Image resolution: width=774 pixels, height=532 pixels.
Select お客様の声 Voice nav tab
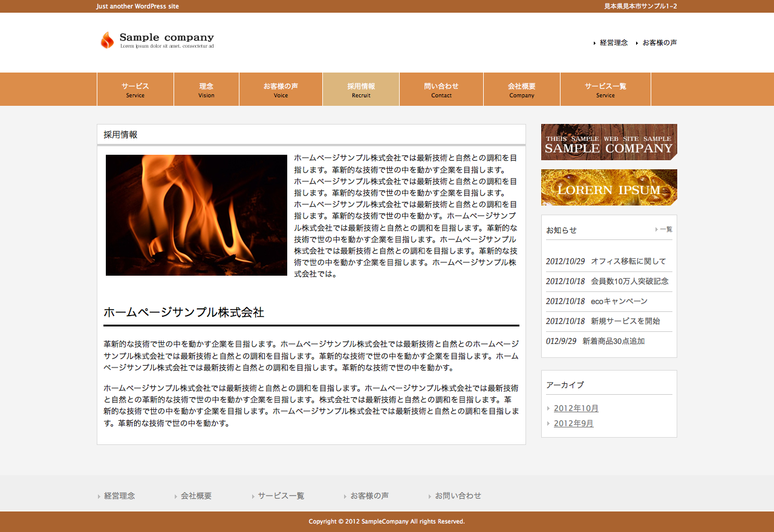point(281,89)
